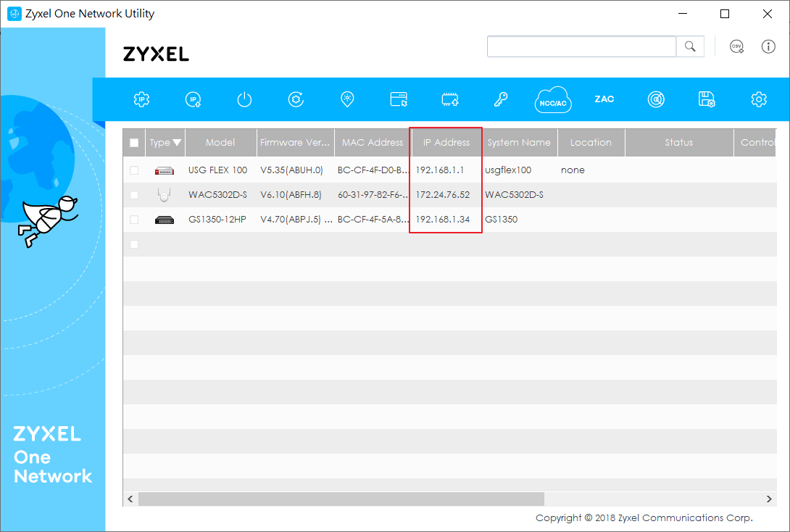Sort by the Type column arrow
This screenshot has width=790, height=532.
(177, 143)
